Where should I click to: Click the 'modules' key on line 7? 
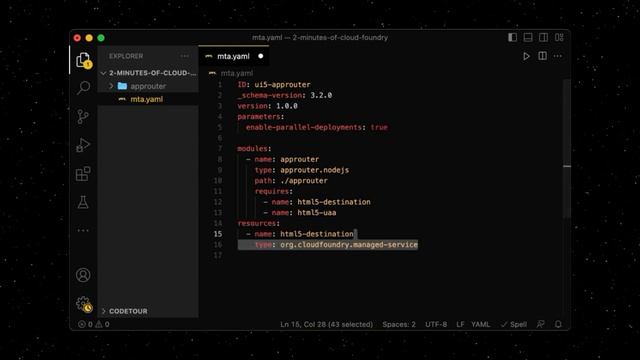(252, 149)
